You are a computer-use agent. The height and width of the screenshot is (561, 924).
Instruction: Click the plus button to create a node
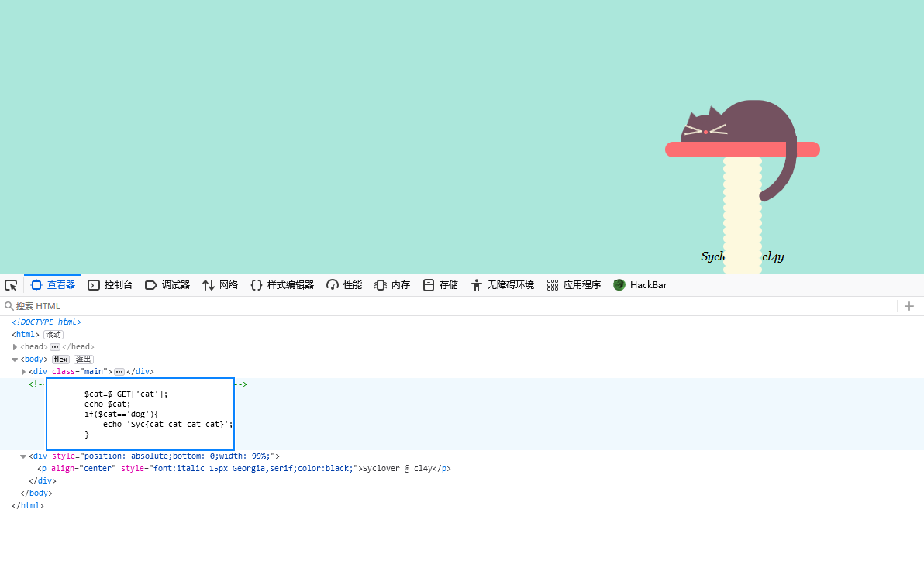(x=909, y=306)
